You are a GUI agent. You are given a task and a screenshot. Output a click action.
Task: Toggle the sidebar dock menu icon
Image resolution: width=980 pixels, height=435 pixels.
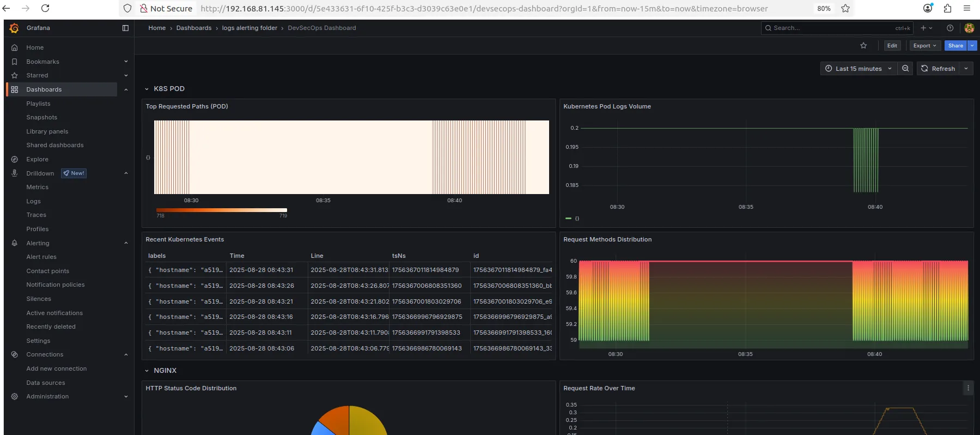tap(125, 28)
